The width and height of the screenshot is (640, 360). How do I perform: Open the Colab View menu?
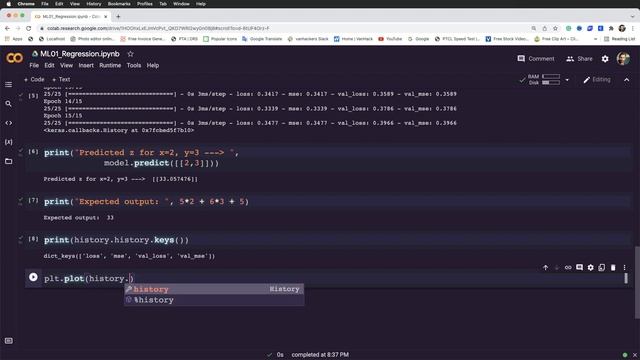point(66,65)
